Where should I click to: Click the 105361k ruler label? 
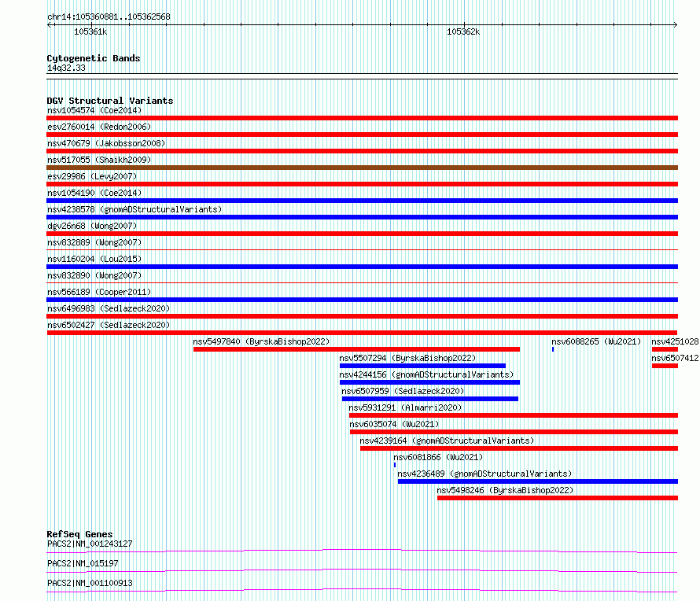(90, 31)
